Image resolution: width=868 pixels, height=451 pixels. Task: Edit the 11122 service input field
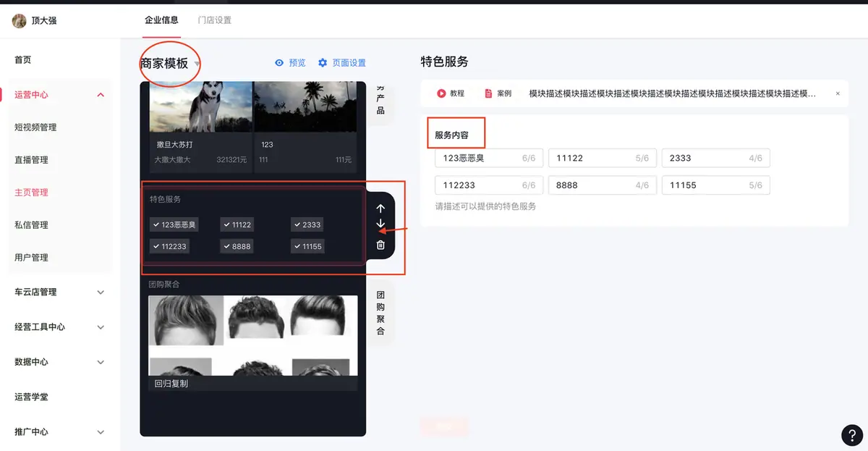603,158
